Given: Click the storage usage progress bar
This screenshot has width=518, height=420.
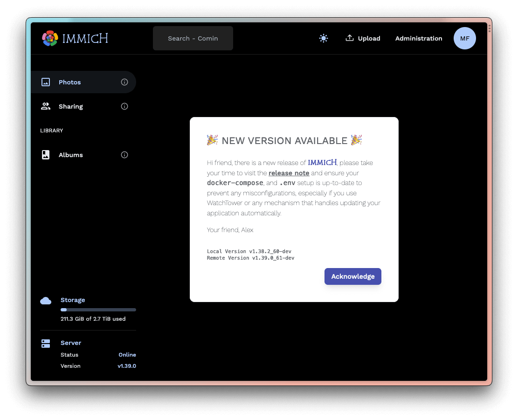Looking at the screenshot, I should point(98,310).
